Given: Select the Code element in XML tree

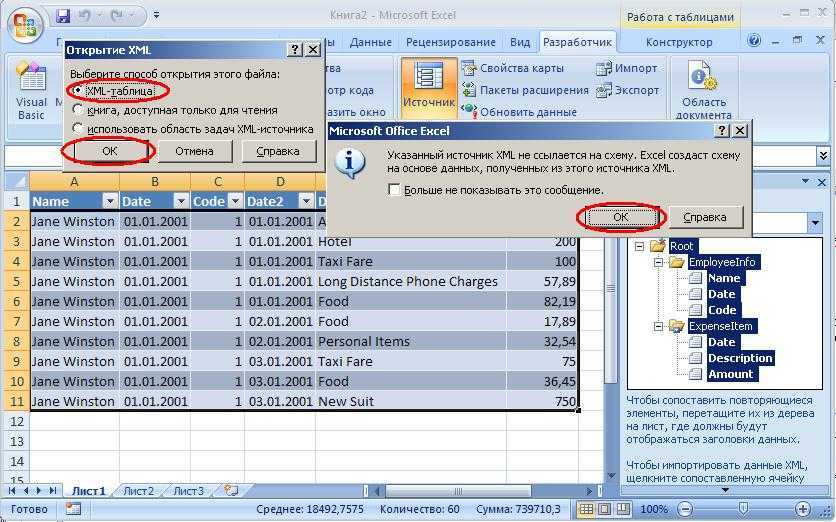Looking at the screenshot, I should point(722,310).
